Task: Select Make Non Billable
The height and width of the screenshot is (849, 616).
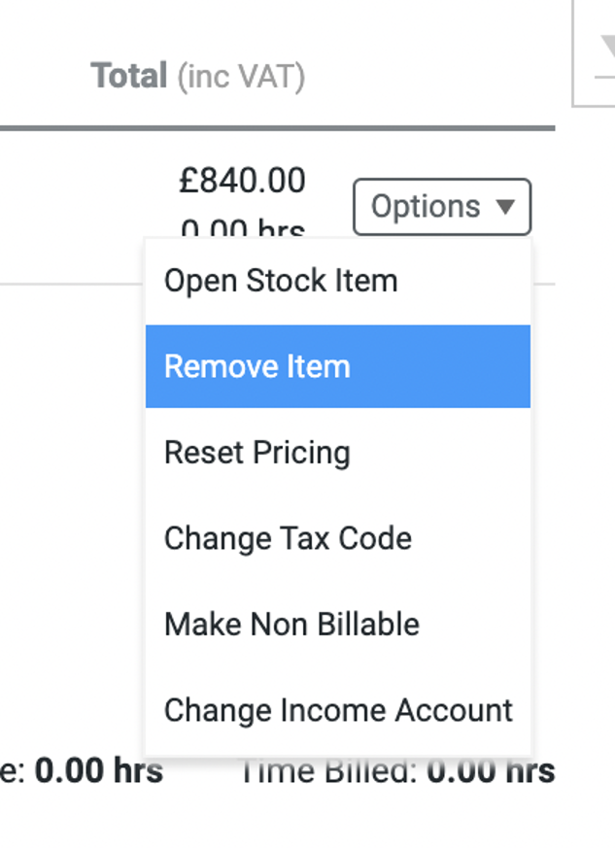Action: [x=291, y=624]
